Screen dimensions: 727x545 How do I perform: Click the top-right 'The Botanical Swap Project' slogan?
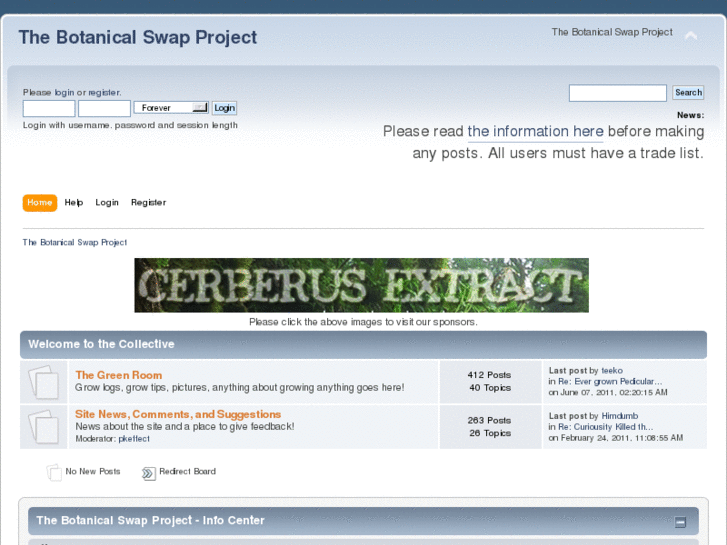[x=612, y=32]
